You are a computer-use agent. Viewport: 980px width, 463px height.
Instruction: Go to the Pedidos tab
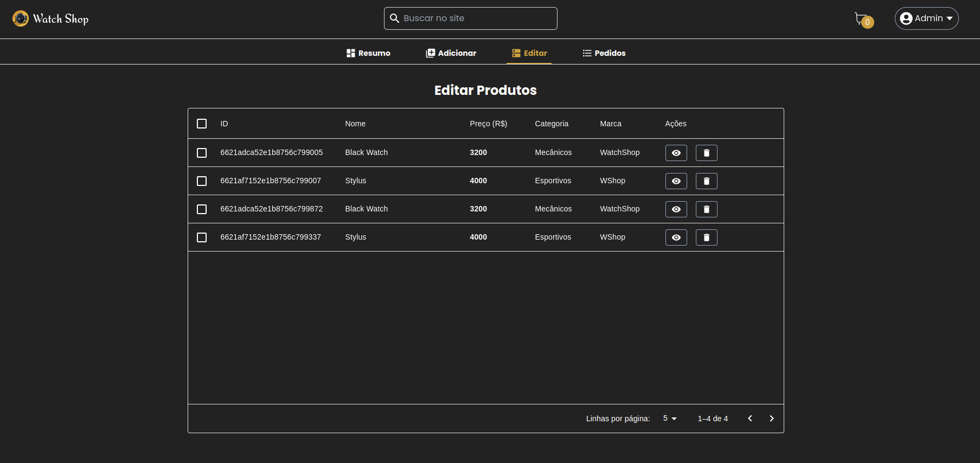(x=604, y=53)
